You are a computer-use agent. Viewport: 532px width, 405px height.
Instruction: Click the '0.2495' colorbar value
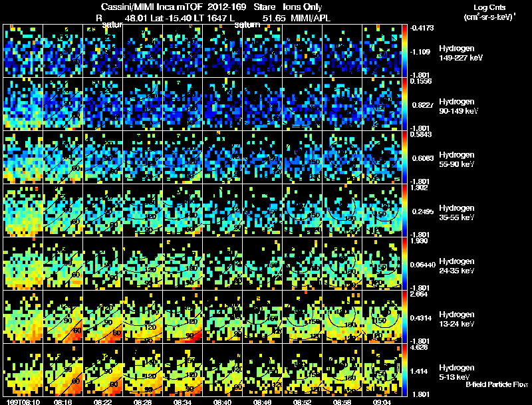(x=422, y=211)
